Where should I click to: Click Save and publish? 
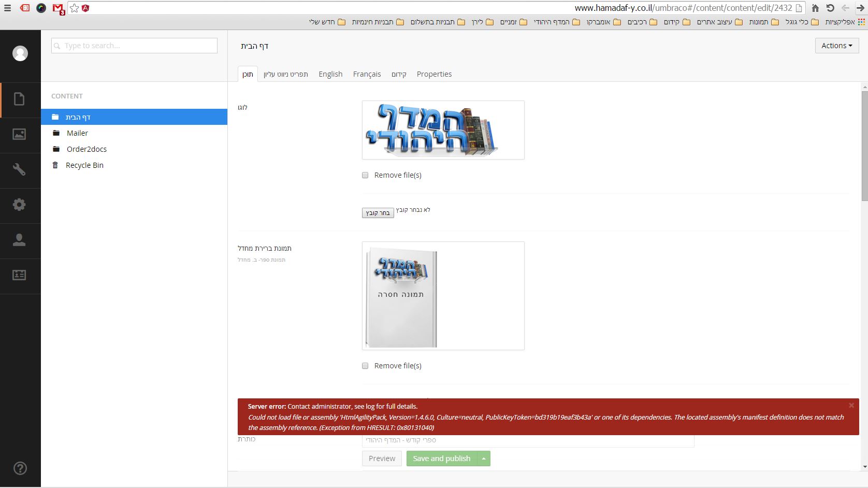pyautogui.click(x=442, y=458)
